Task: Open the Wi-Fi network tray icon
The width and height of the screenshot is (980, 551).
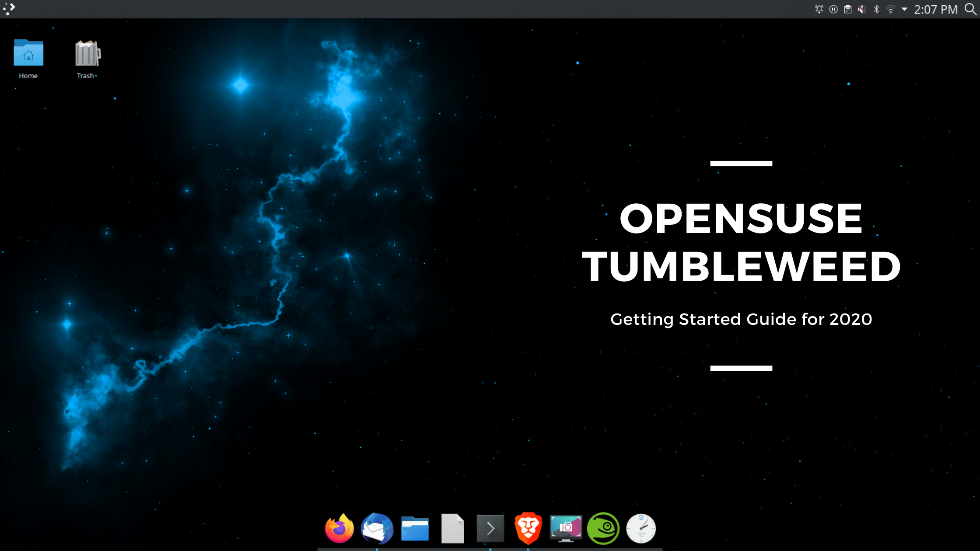Action: click(890, 9)
